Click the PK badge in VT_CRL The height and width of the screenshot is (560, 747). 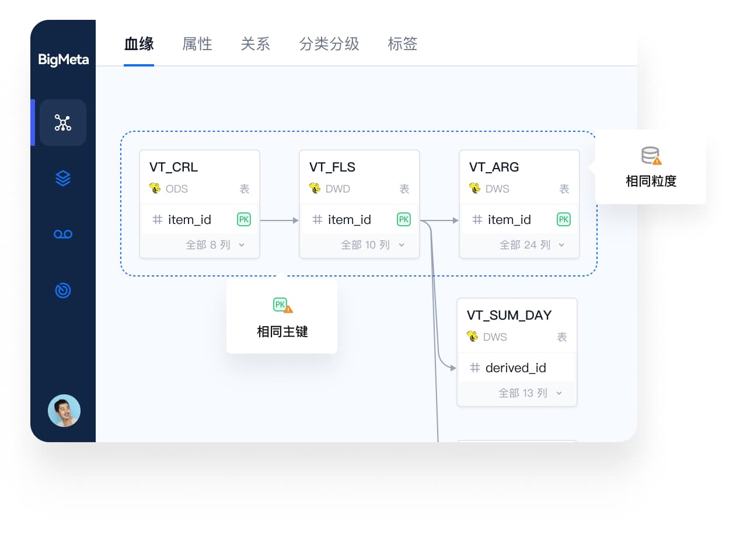pyautogui.click(x=244, y=219)
